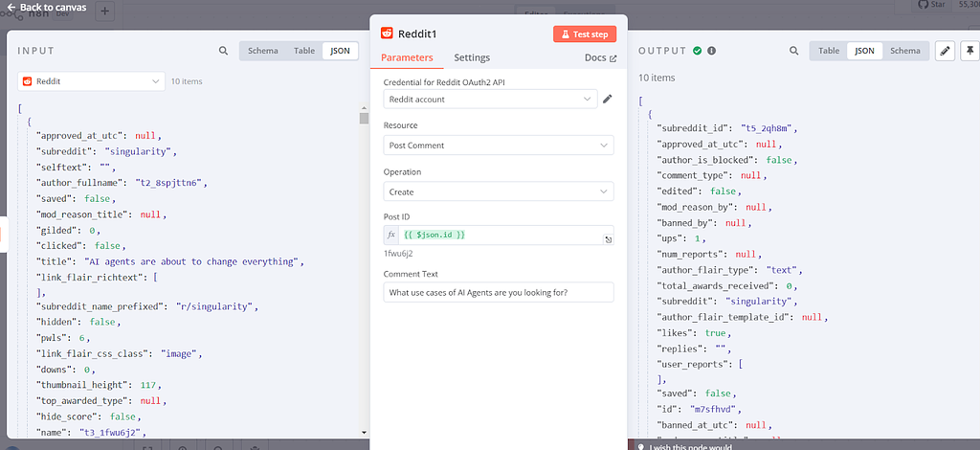Viewport: 980px width, 450px height.
Task: Open the Settings tab
Action: [x=472, y=58]
